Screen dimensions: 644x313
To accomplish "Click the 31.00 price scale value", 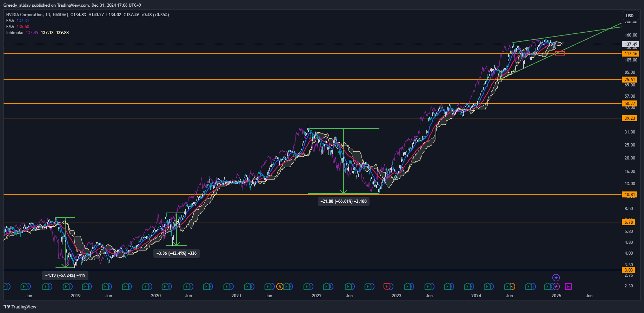I will click(630, 132).
